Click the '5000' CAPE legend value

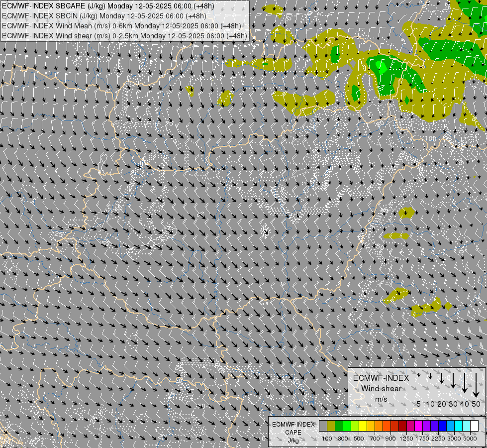[470, 439]
